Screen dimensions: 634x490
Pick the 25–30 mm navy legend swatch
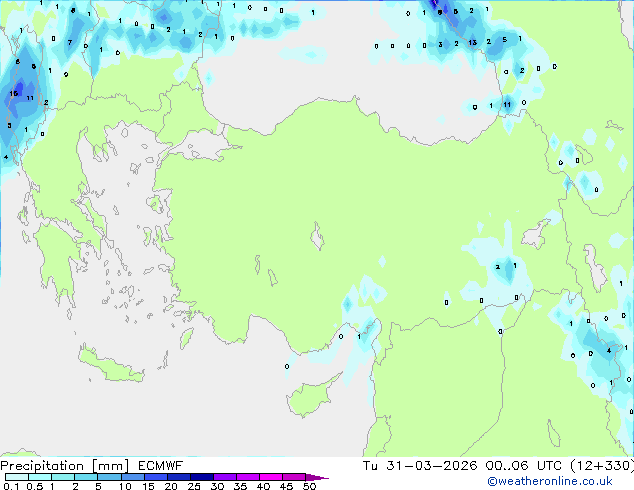click(202, 477)
